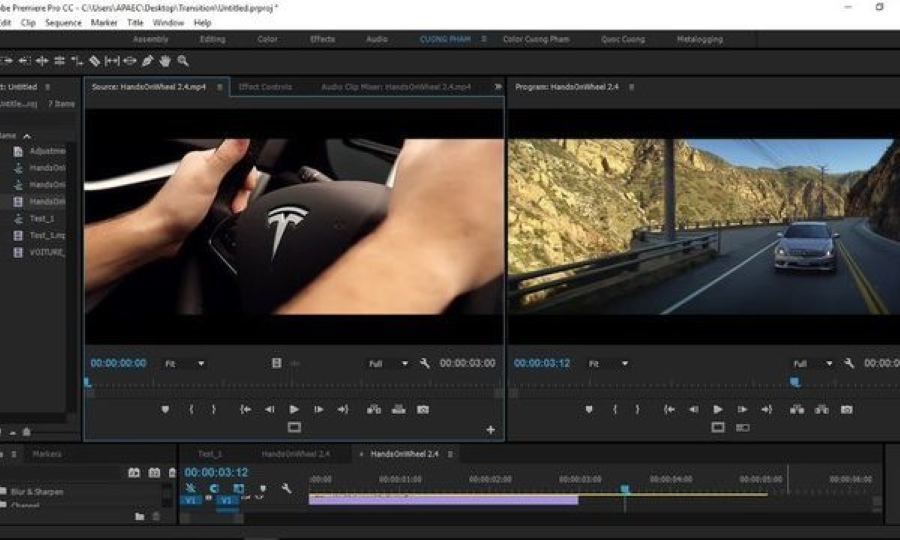Switch to the Effect Controls tab
Viewport: 900px width, 540px height.
pyautogui.click(x=265, y=87)
